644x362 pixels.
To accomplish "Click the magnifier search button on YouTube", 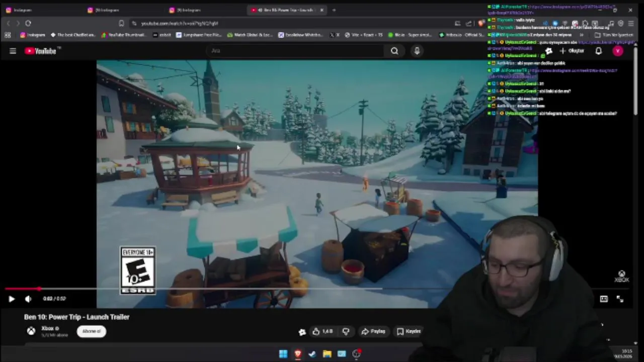I will pos(394,51).
